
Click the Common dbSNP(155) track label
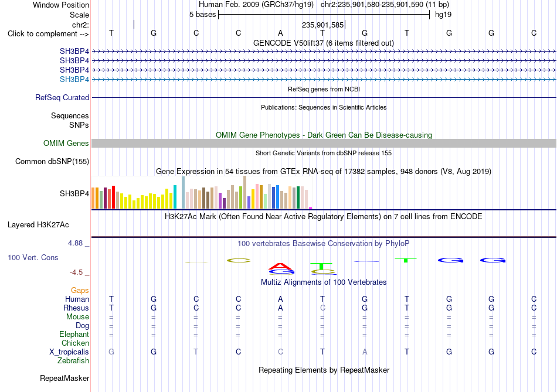pos(52,161)
